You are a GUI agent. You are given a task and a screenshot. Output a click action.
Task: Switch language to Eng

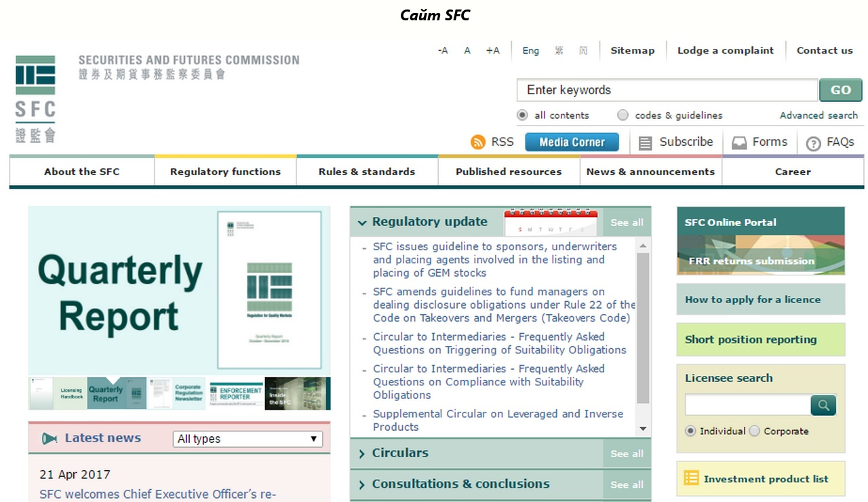coord(531,51)
